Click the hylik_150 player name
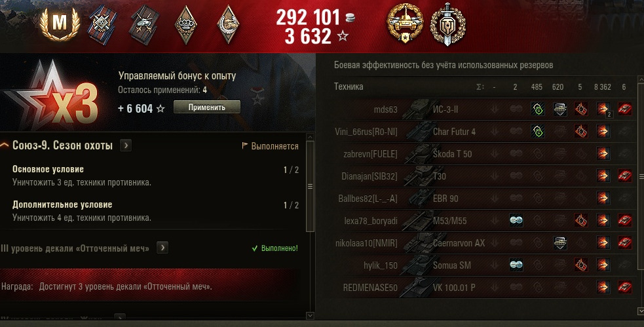Screen dimensions: 644x327 pos(381,265)
